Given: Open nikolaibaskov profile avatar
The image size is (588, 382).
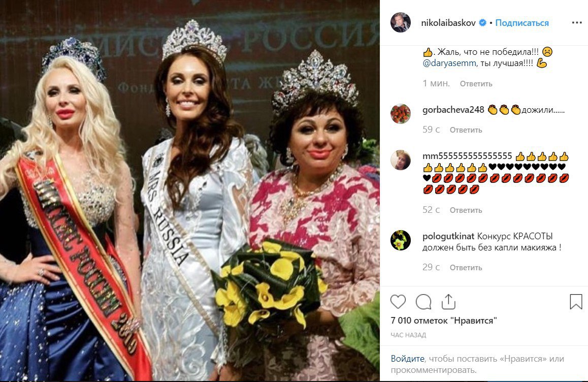Looking at the screenshot, I should (400, 22).
